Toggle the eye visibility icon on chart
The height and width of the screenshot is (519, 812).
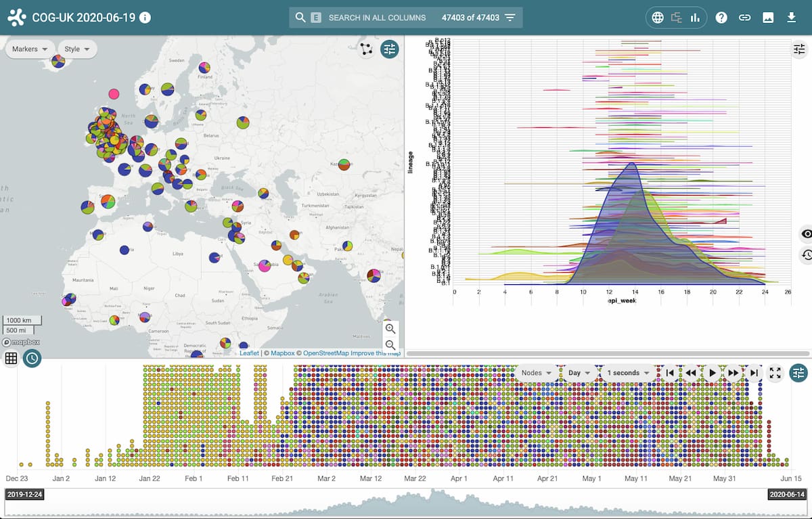point(806,234)
